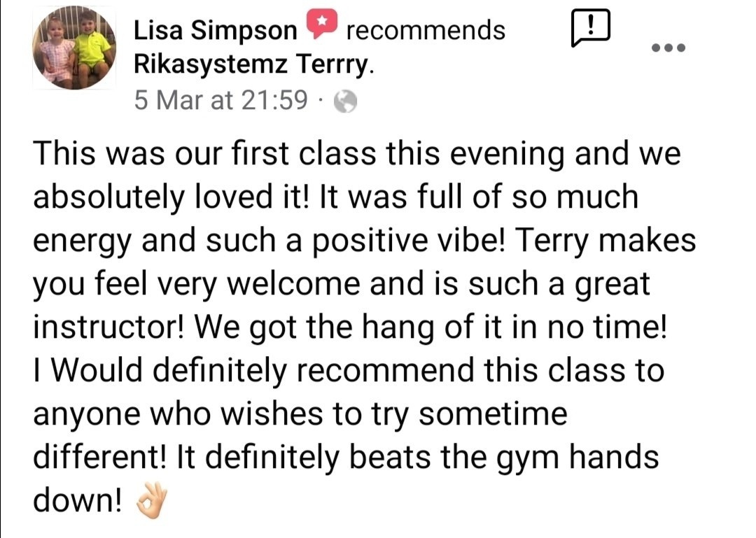The image size is (756, 538).
Task: Visit the Rikasystemz Terrry page link
Action: [253, 64]
